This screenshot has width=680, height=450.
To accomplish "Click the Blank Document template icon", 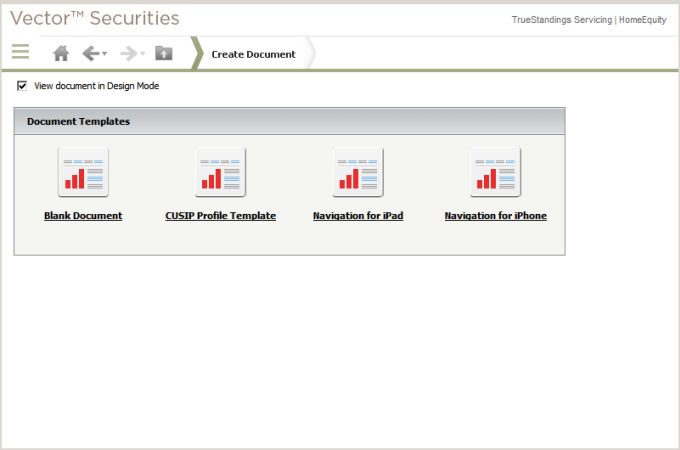I will coord(83,172).
